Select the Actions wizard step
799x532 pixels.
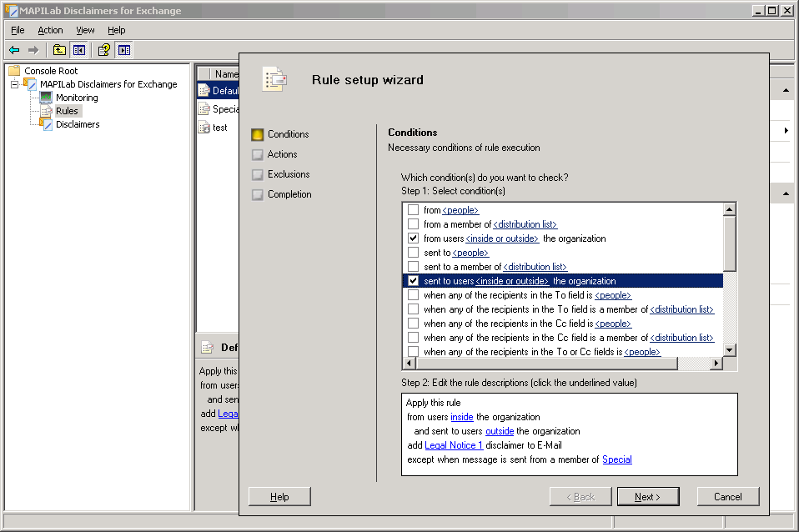click(282, 154)
